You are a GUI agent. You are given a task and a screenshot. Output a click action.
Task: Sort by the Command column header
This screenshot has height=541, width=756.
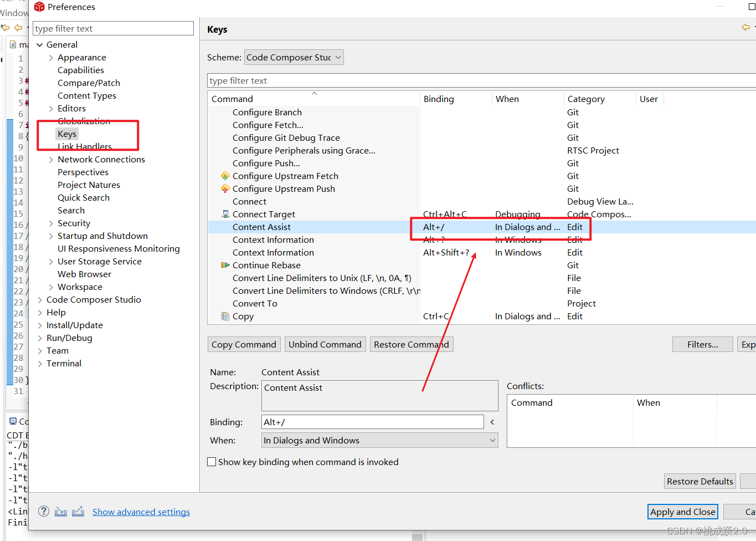tap(314, 99)
